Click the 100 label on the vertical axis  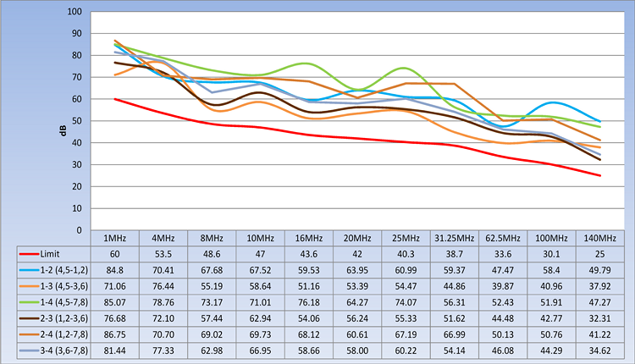(x=74, y=13)
